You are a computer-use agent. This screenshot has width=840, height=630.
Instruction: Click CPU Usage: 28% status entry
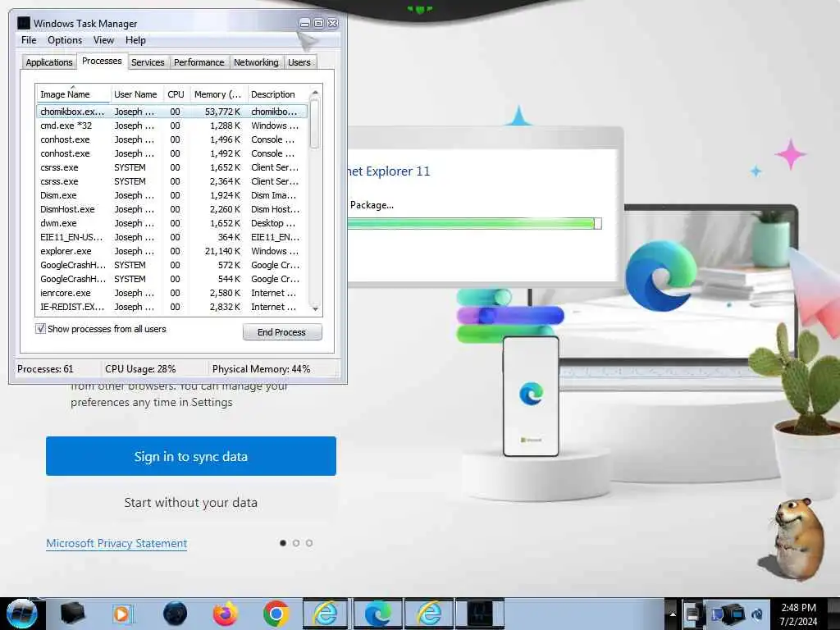tap(140, 369)
